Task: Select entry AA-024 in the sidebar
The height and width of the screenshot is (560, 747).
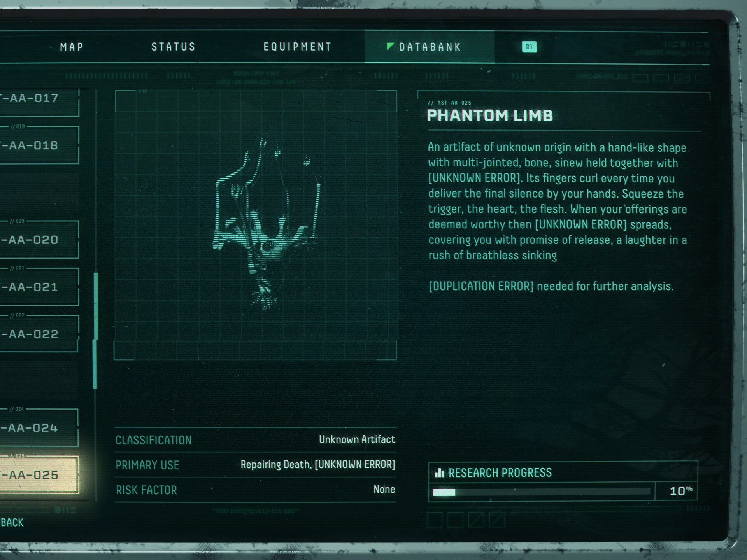Action: (39, 428)
